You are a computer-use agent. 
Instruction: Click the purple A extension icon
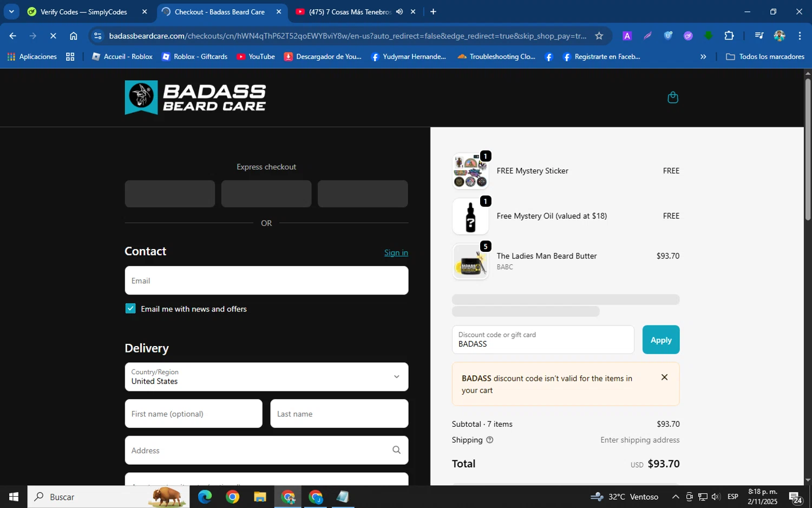[x=627, y=36]
